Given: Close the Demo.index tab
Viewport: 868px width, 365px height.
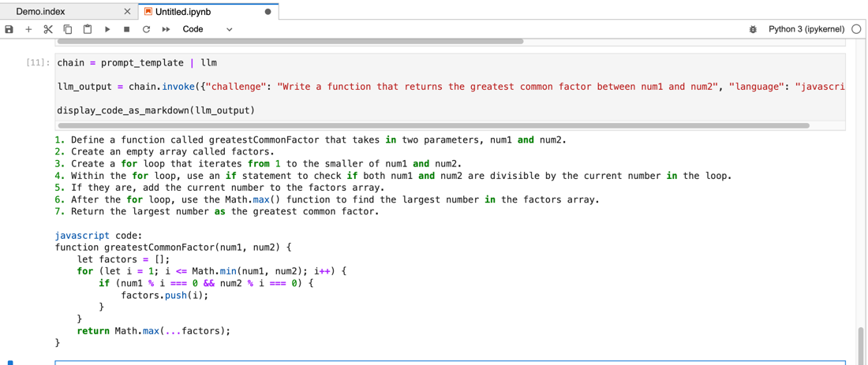Looking at the screenshot, I should (127, 12).
